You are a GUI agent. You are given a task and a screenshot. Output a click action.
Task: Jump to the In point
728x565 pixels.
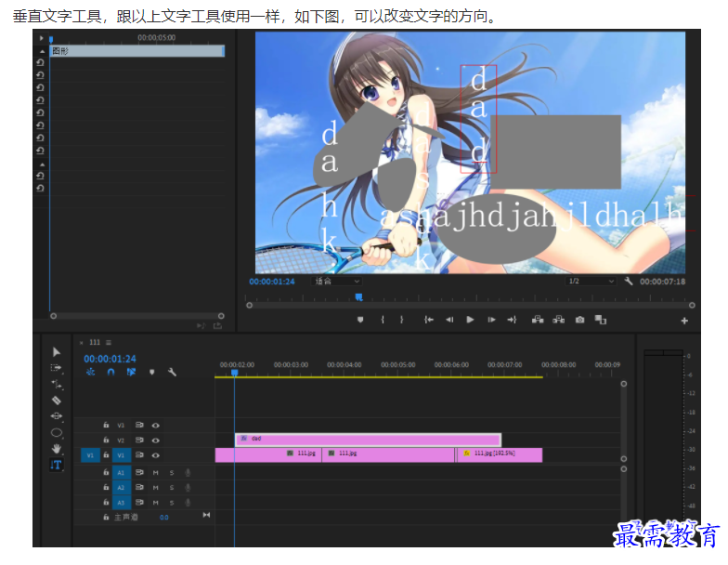click(x=429, y=320)
